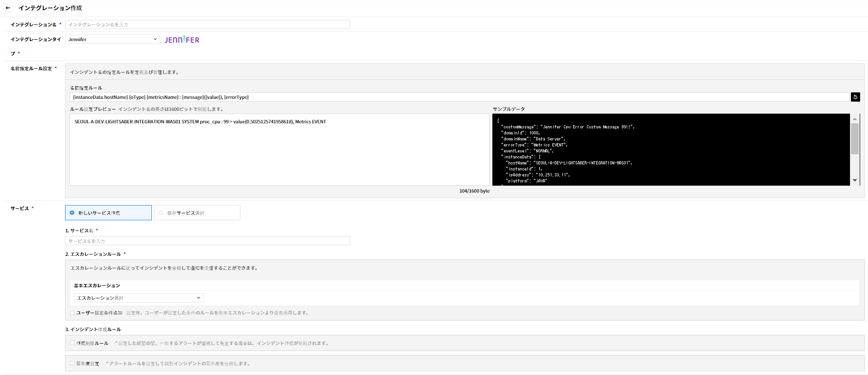868x375 pixels.
Task: Select the existing service radio button
Action: pyautogui.click(x=161, y=213)
